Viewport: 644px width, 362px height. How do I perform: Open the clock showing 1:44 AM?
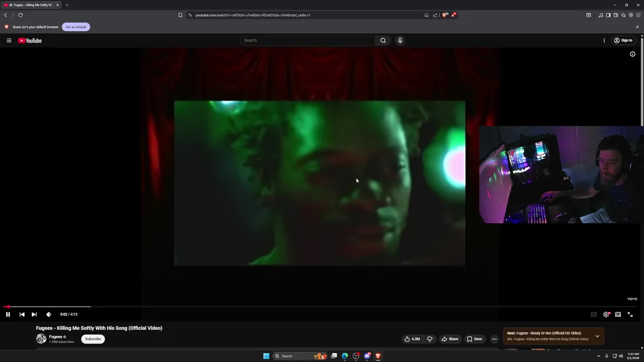coord(633,356)
